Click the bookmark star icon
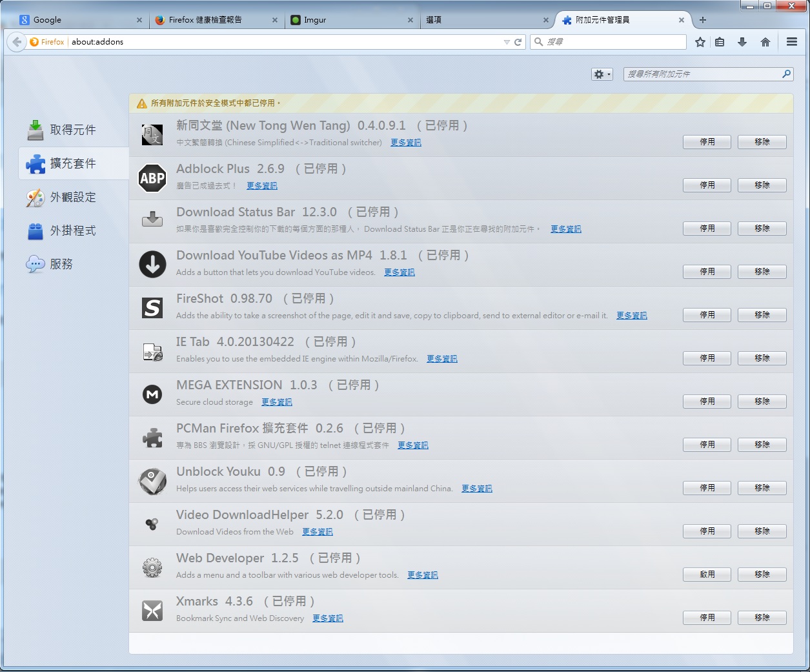810x672 pixels. point(700,42)
